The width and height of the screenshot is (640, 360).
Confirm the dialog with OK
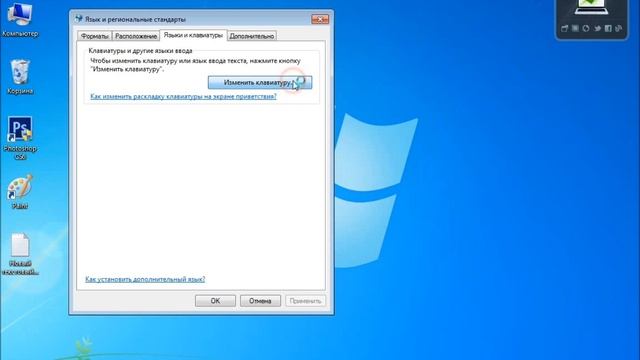click(215, 301)
